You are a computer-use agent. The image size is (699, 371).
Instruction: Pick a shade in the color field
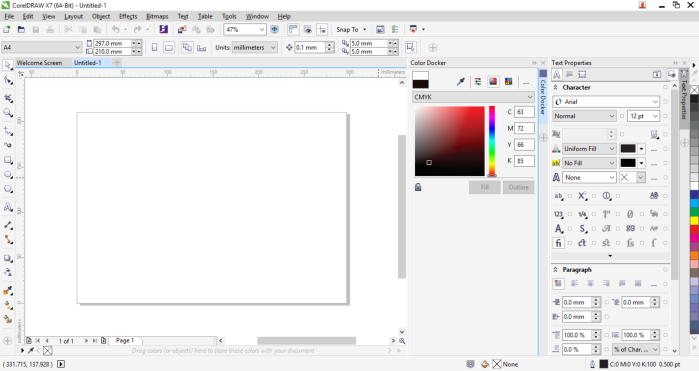click(x=449, y=141)
